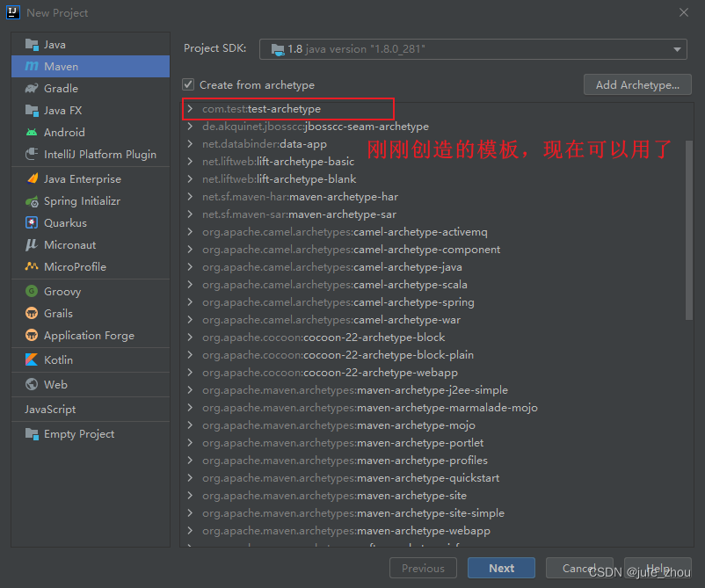Open the Project SDK dropdown arrow
Image resolution: width=705 pixels, height=588 pixels.
click(x=677, y=49)
